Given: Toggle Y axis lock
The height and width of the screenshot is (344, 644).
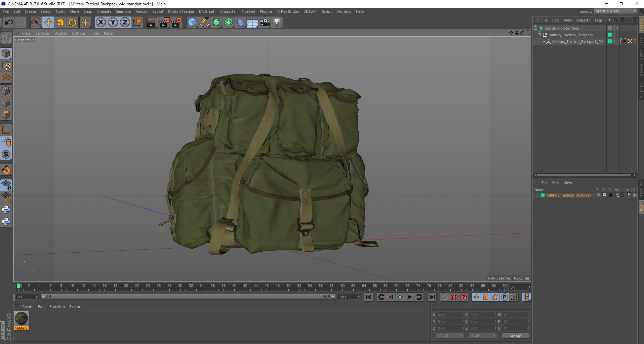Looking at the screenshot, I should pyautogui.click(x=113, y=23).
